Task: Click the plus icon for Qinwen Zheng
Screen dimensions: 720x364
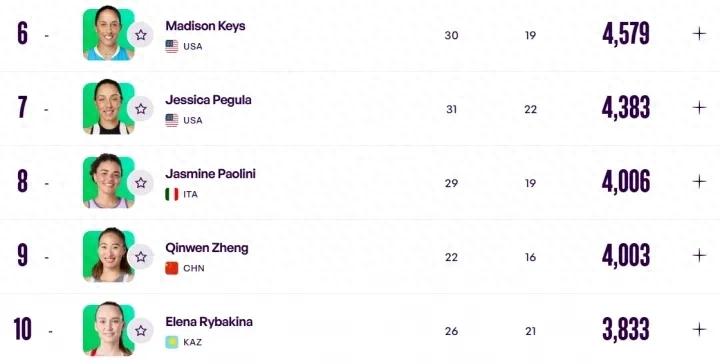Action: pyautogui.click(x=699, y=255)
